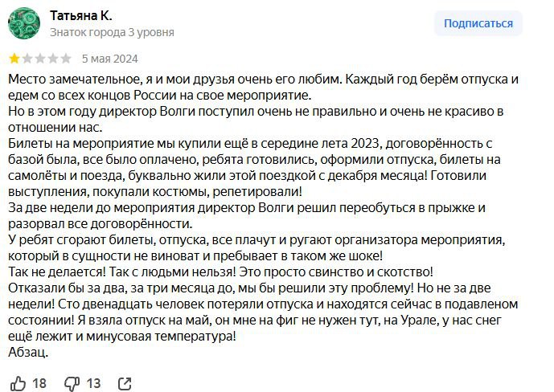Click the thumbs down dislike icon
554x392 pixels.
(x=72, y=383)
